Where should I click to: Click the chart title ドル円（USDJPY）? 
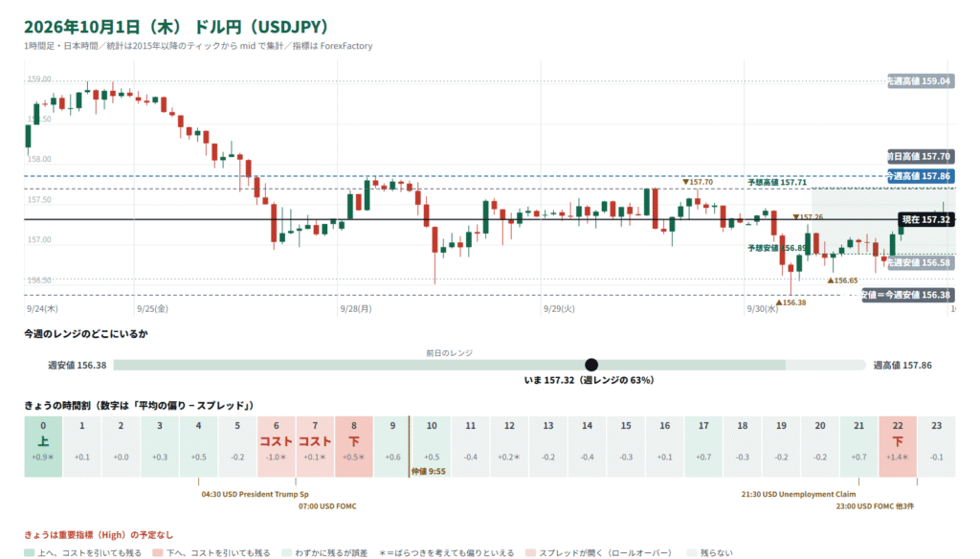point(261,27)
